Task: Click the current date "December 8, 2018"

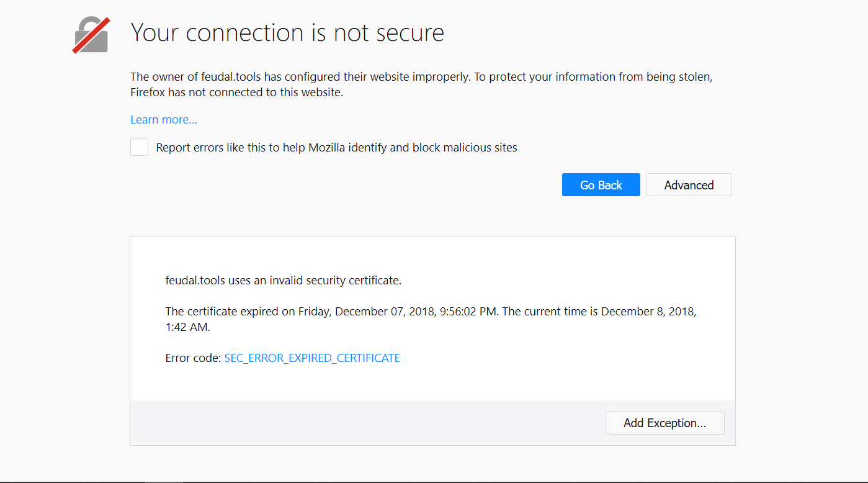Action: pos(648,312)
